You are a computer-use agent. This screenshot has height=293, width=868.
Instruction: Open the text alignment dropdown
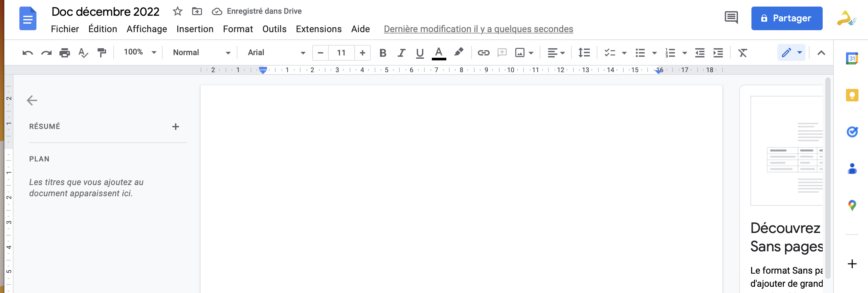tap(556, 52)
